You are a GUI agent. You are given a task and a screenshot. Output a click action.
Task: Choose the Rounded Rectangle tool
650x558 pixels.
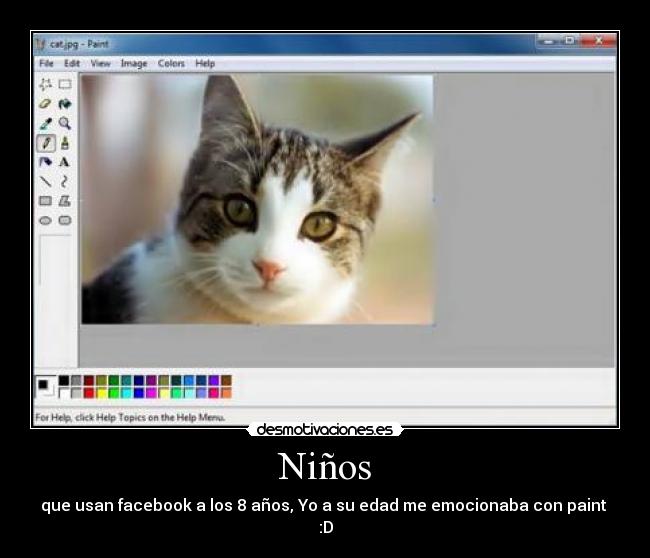(65, 220)
